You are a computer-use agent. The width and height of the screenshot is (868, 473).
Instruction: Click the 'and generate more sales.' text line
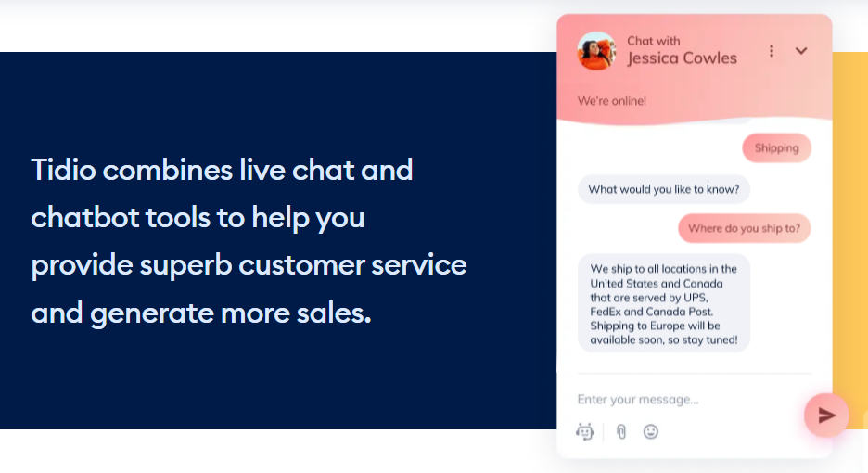(201, 313)
